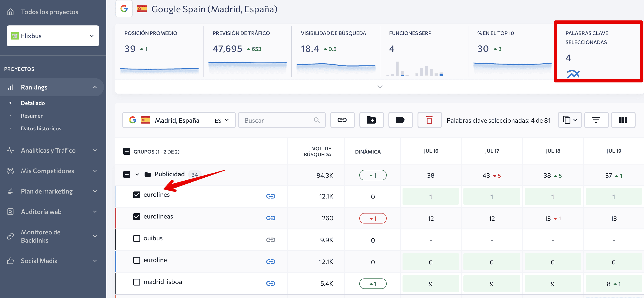Screen dimensions: 644x298
Task: Check the euroline keyword checkbox
Action: (x=137, y=260)
